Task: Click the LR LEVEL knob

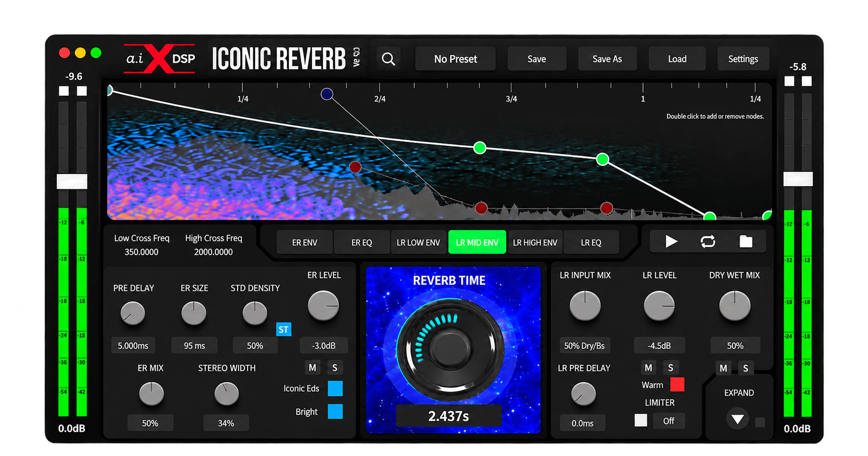Action: (659, 306)
